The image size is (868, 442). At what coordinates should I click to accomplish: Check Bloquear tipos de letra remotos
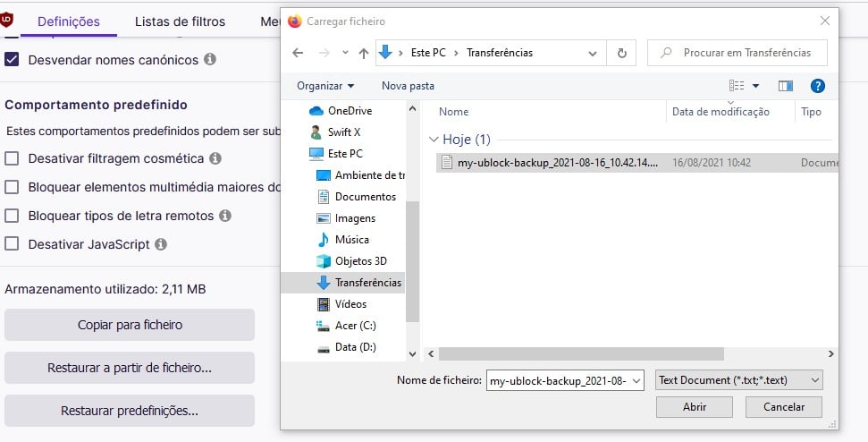[x=12, y=216]
